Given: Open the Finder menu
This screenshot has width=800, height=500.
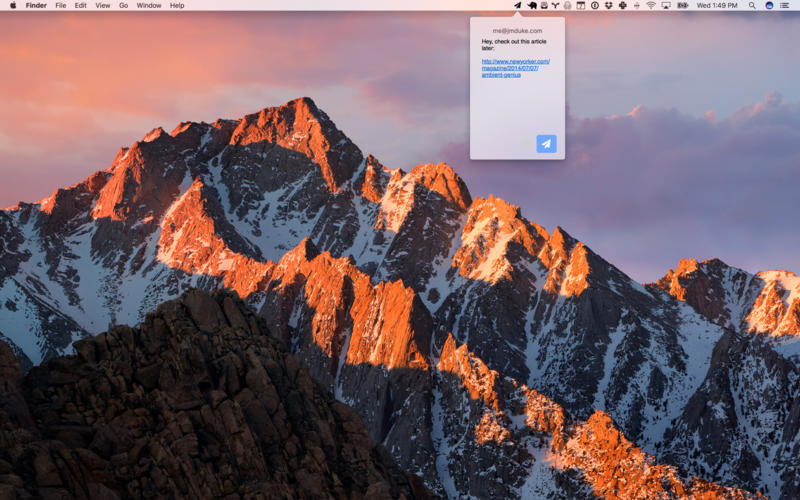Looking at the screenshot, I should tap(36, 5).
